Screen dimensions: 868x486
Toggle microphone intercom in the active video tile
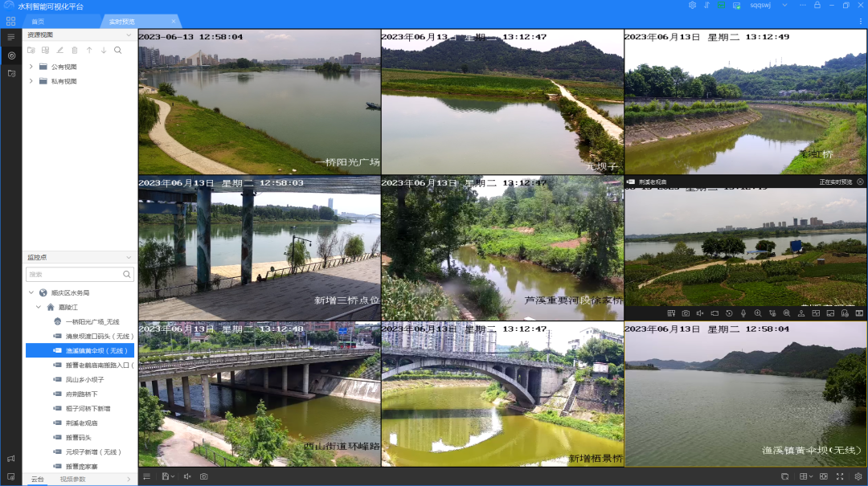[743, 312]
